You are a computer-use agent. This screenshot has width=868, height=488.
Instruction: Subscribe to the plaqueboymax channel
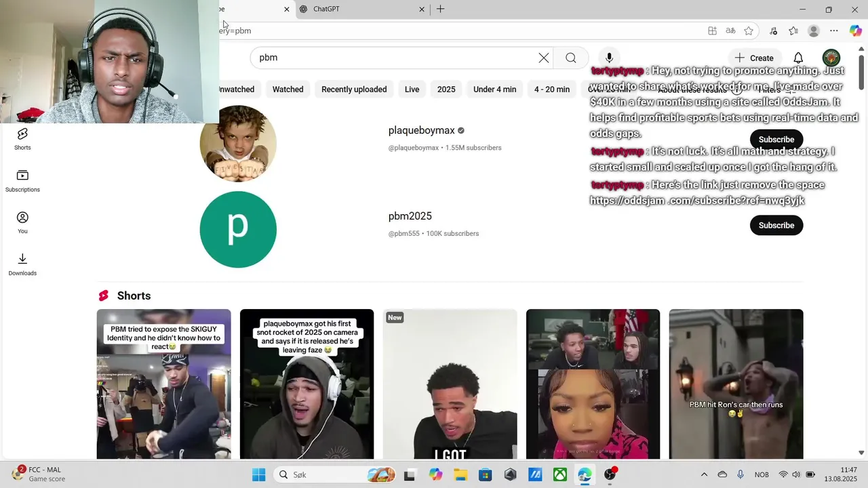pos(776,140)
